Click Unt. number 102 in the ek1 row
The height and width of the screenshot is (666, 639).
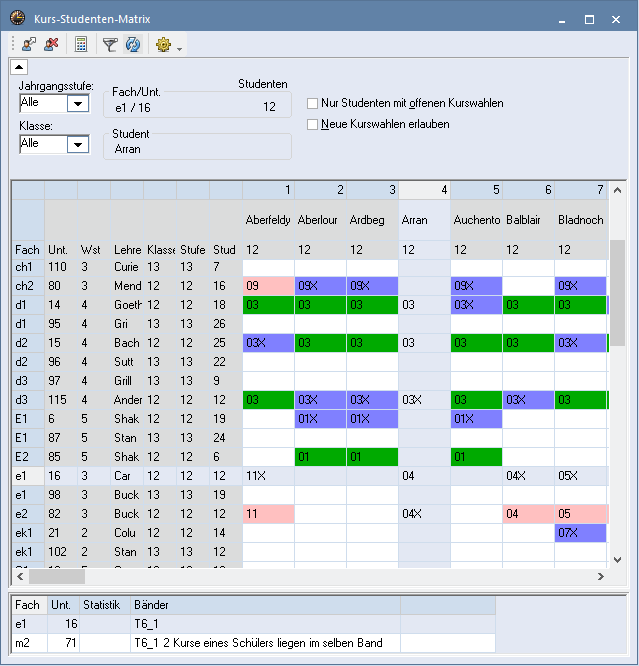pos(61,552)
